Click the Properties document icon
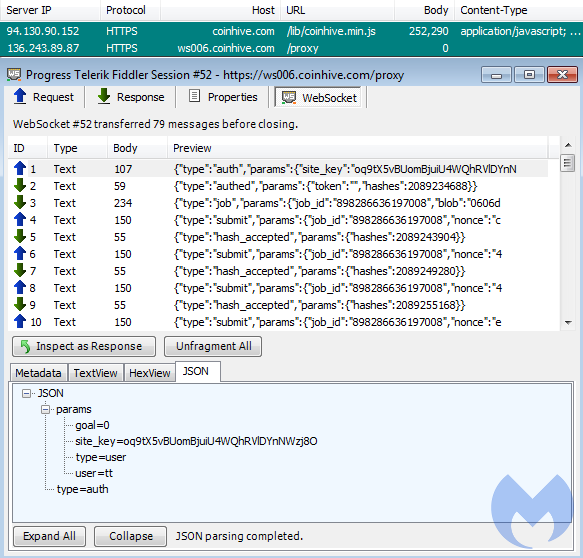The width and height of the screenshot is (583, 558). [x=194, y=96]
